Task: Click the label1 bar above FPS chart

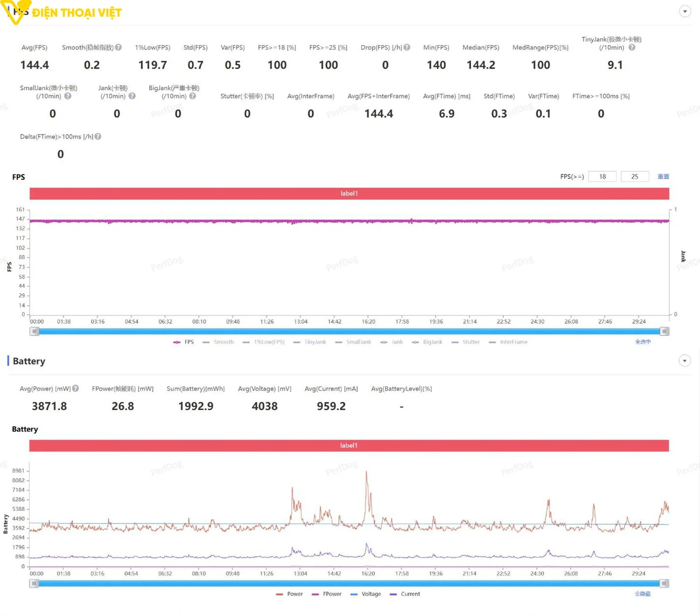Action: pos(349,194)
